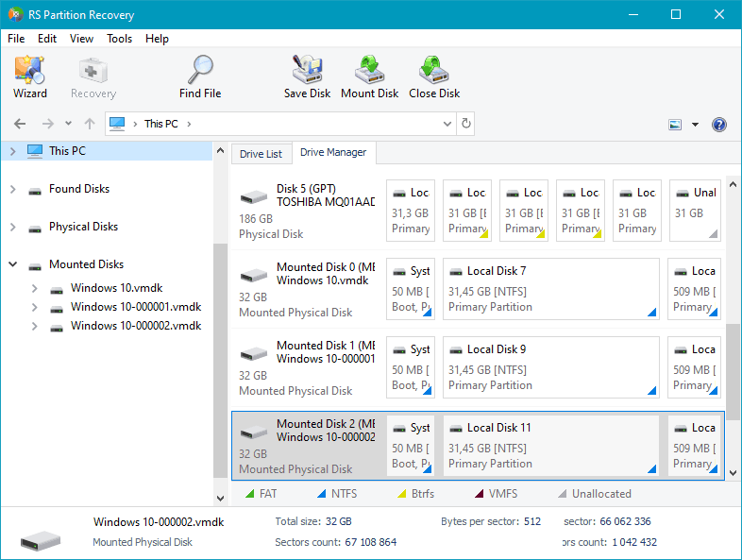742x560 pixels.
Task: Select Local Disk 11 partition
Action: (x=551, y=446)
